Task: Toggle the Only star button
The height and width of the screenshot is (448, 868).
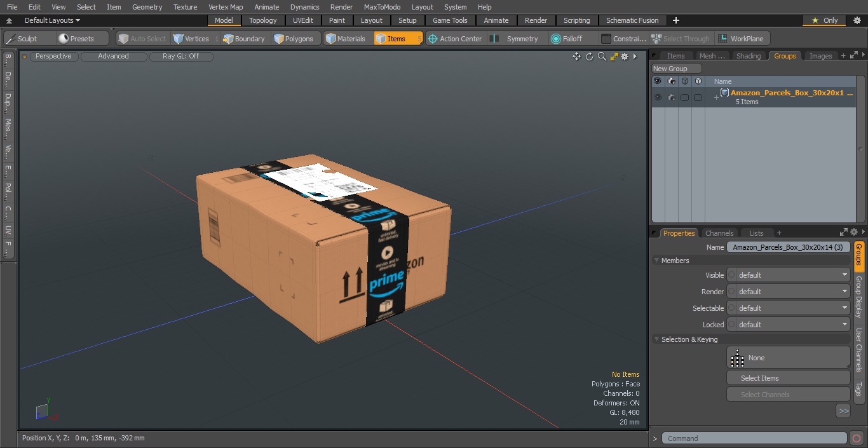Action: click(x=824, y=20)
